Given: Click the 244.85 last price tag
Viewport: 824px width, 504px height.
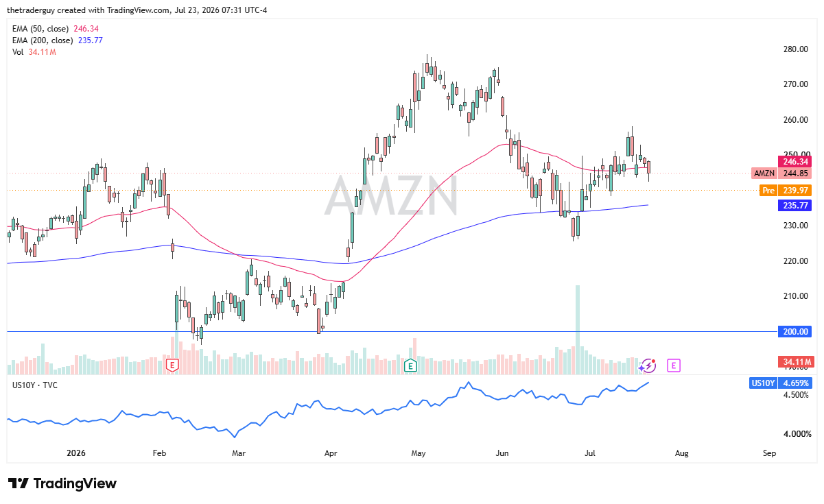Looking at the screenshot, I should pyautogui.click(x=794, y=173).
